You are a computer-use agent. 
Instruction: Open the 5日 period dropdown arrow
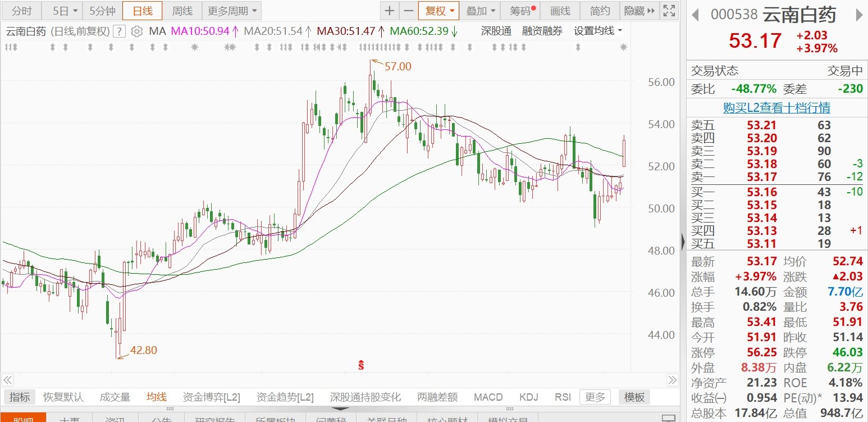[x=75, y=11]
